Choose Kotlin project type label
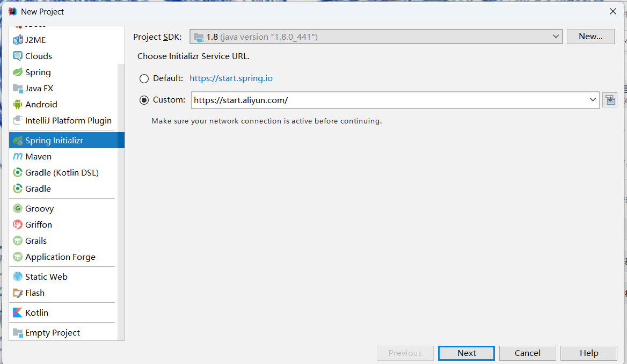Image resolution: width=627 pixels, height=364 pixels. coord(37,313)
